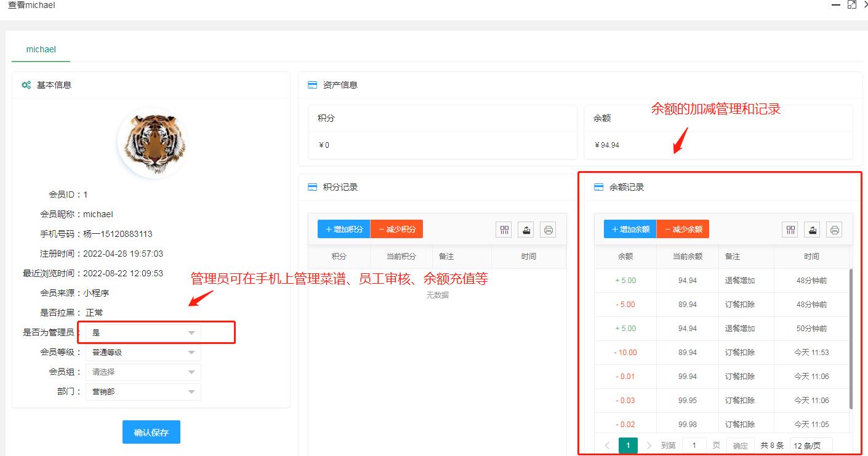868x456 pixels.
Task: Expand the 会员等级 dropdown
Action: coord(143,353)
